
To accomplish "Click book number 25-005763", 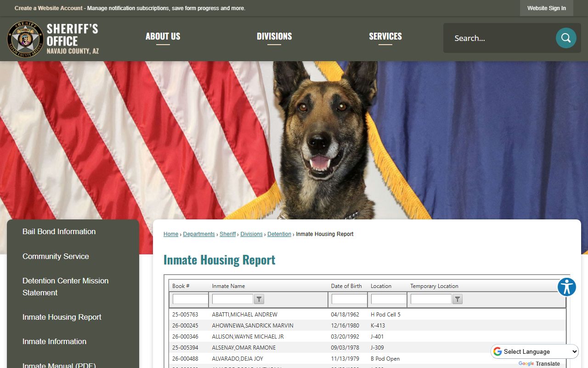I will point(185,315).
